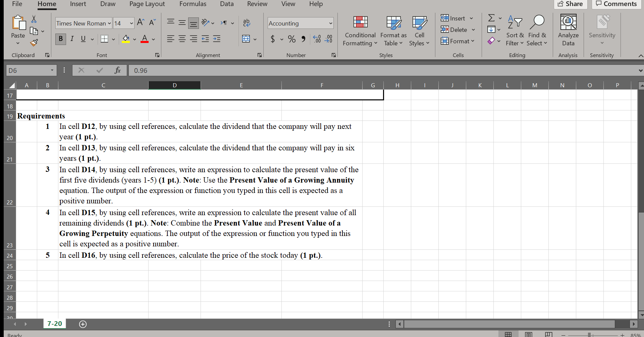Image resolution: width=644 pixels, height=337 pixels.
Task: Click the Format Painter
Action: (x=34, y=43)
